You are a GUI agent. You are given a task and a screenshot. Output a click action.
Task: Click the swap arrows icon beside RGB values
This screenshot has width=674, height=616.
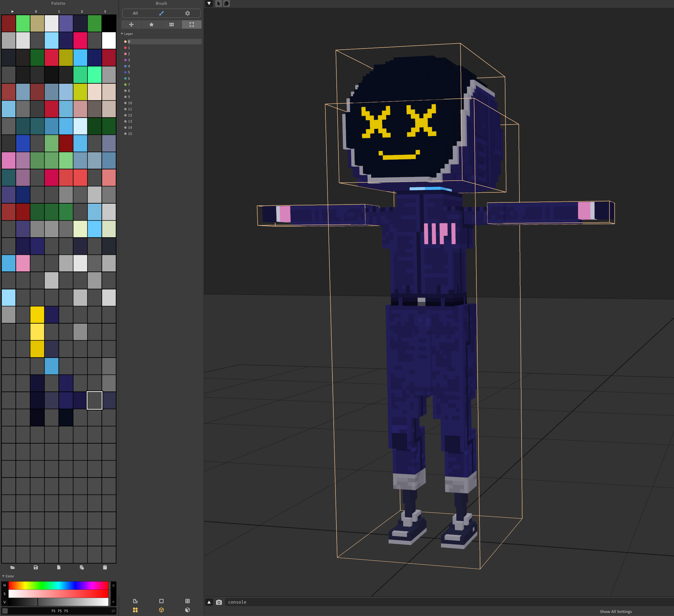[x=113, y=611]
